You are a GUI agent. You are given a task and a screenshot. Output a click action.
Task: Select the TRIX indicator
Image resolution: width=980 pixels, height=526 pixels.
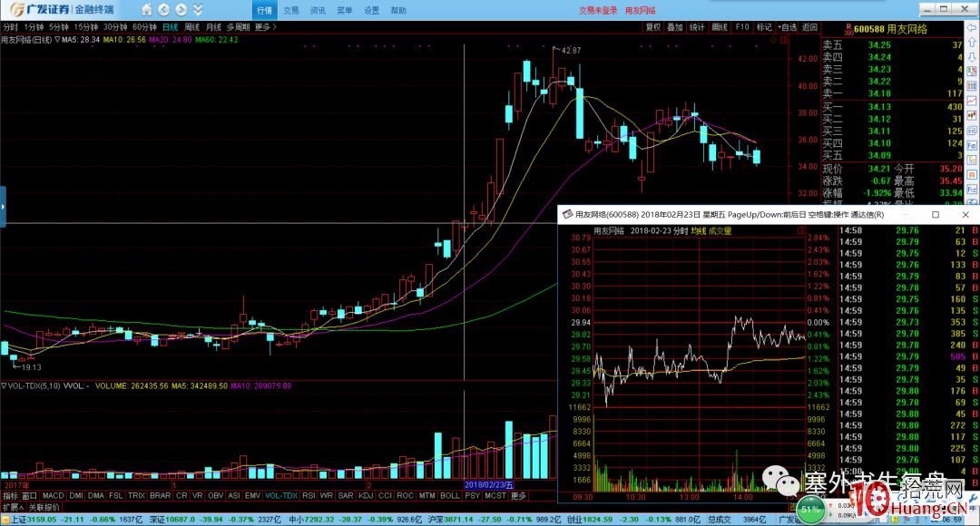tap(136, 495)
